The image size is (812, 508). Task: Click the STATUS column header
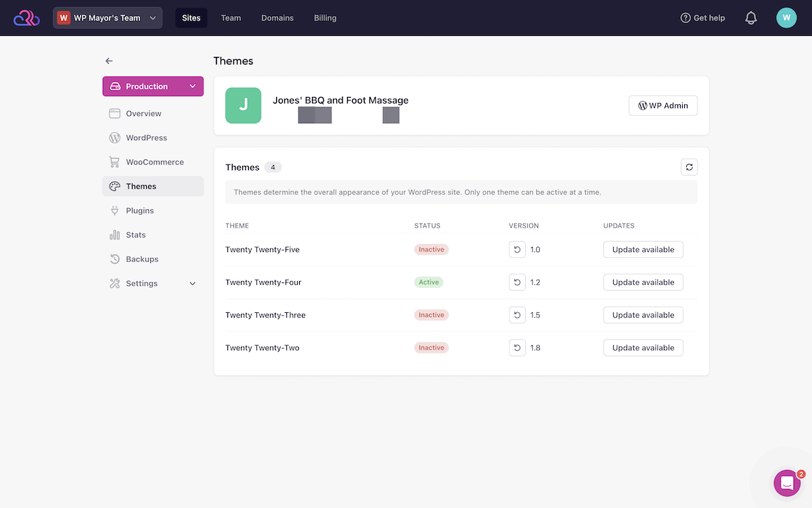click(427, 226)
